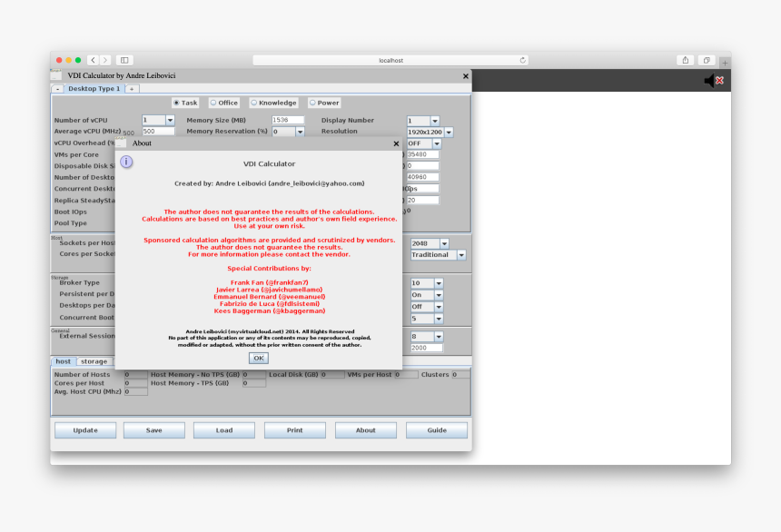Select the Desktop Type 1 tab

pos(94,88)
